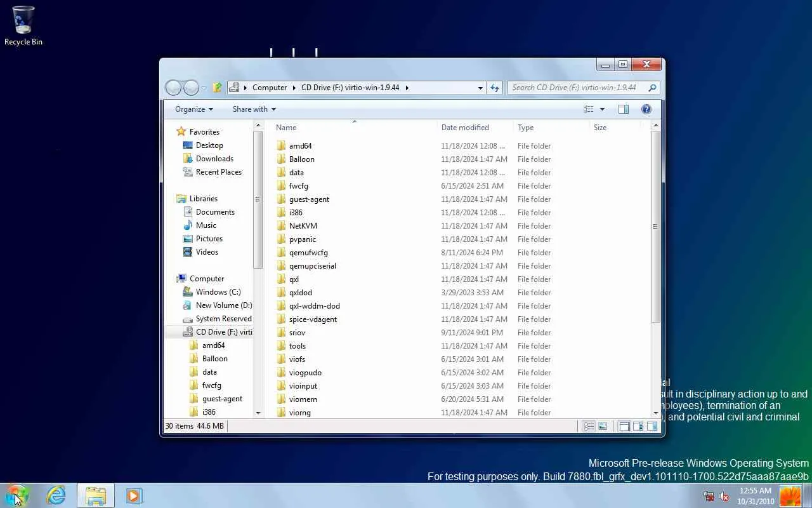Image resolution: width=812 pixels, height=508 pixels.
Task: Open the Favorites star in the navigation pane
Action: click(181, 131)
